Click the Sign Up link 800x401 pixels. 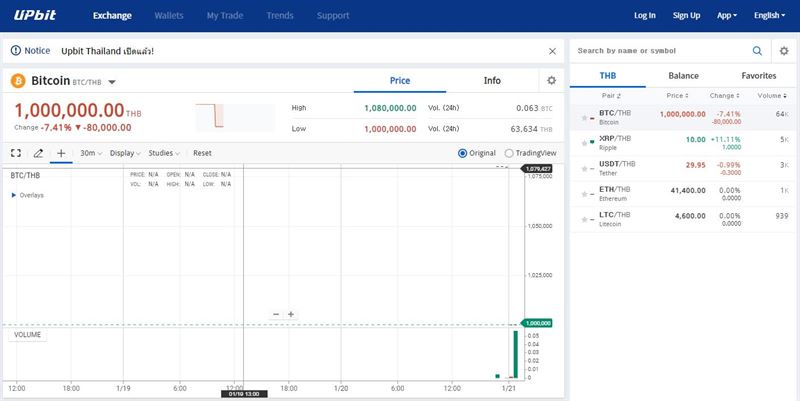coord(686,15)
